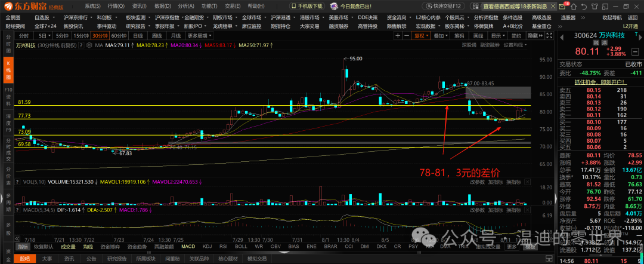Close the MACD indicator panel
The height and width of the screenshot is (264, 644).
[528, 210]
